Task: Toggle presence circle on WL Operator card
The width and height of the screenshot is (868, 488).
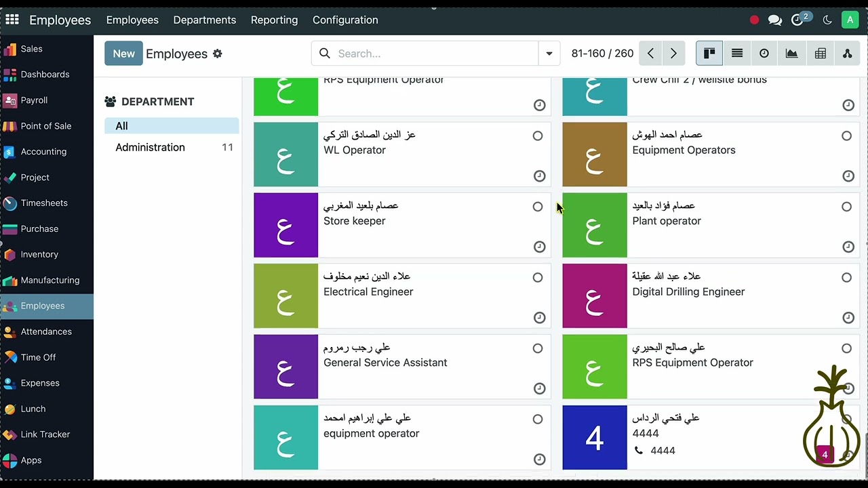Action: [538, 136]
